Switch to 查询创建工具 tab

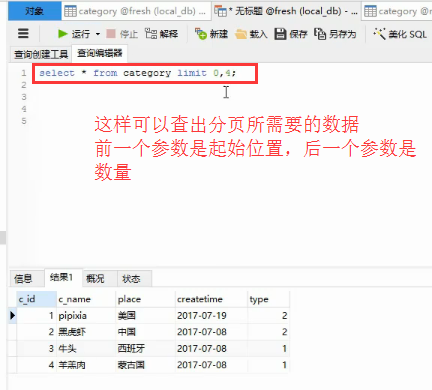[41, 54]
